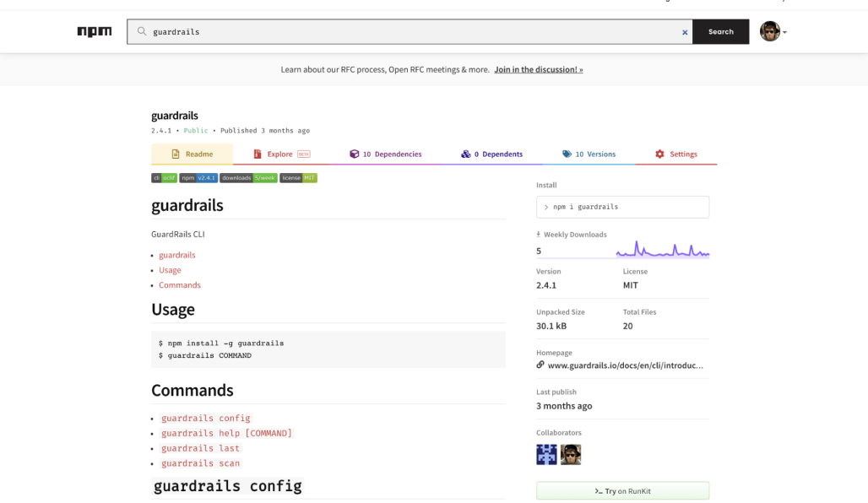Click the homepage link chain icon

541,365
